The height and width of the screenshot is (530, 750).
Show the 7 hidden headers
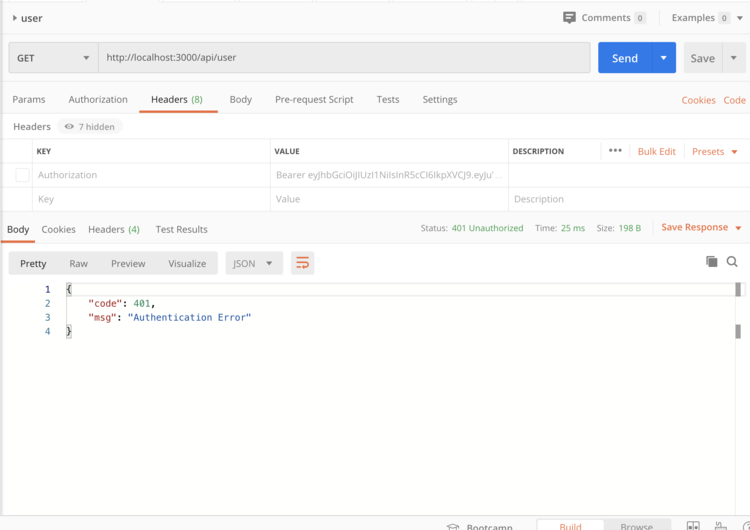pyautogui.click(x=90, y=127)
